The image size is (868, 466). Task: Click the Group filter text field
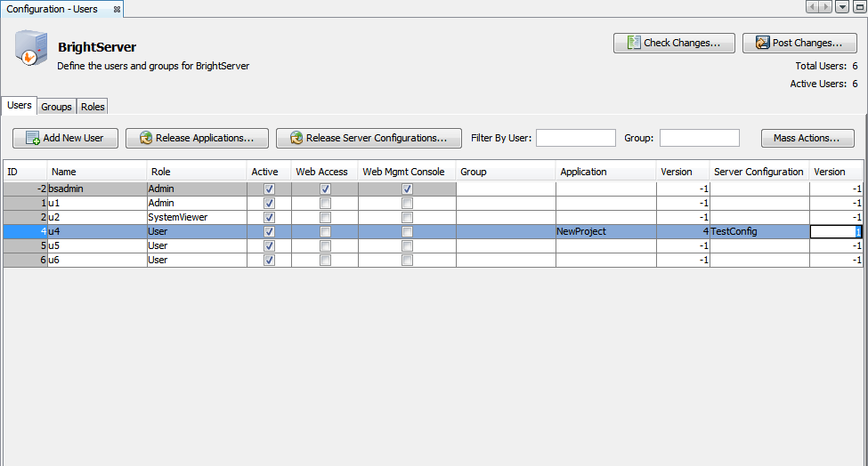click(699, 138)
